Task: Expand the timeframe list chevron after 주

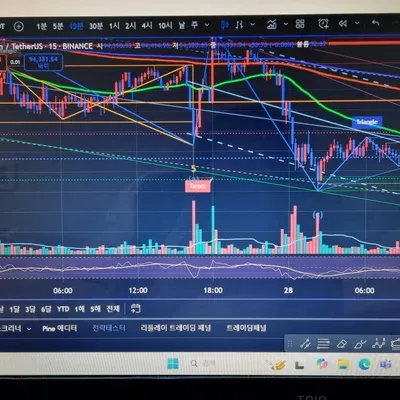Action: coord(207,25)
